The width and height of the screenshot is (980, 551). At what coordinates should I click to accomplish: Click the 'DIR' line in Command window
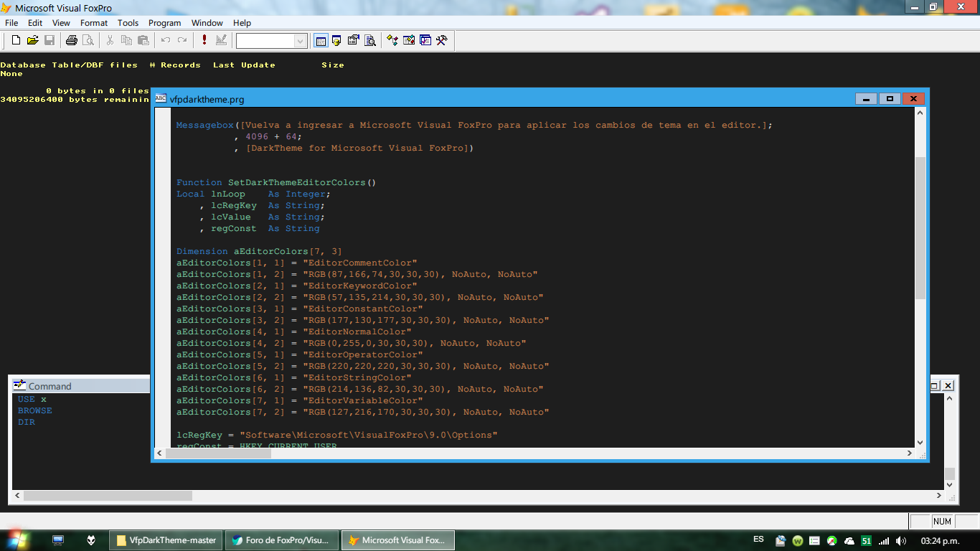pos(27,422)
